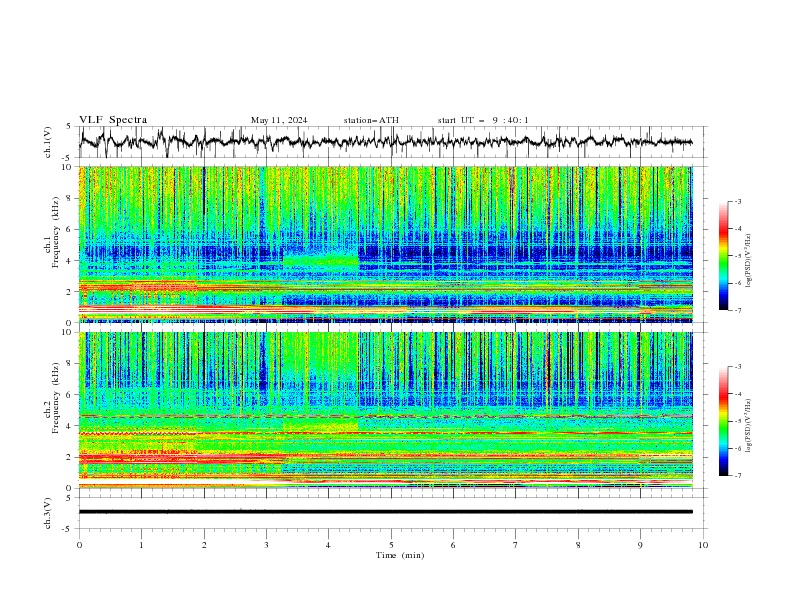
Task: Click the "start UT = 9 :40: 1" text
Action: (483, 120)
